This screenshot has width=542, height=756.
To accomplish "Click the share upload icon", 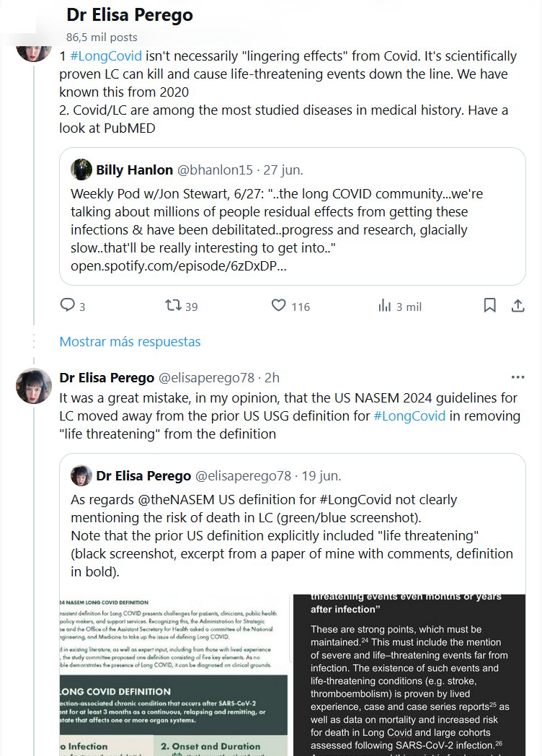I will click(x=517, y=306).
